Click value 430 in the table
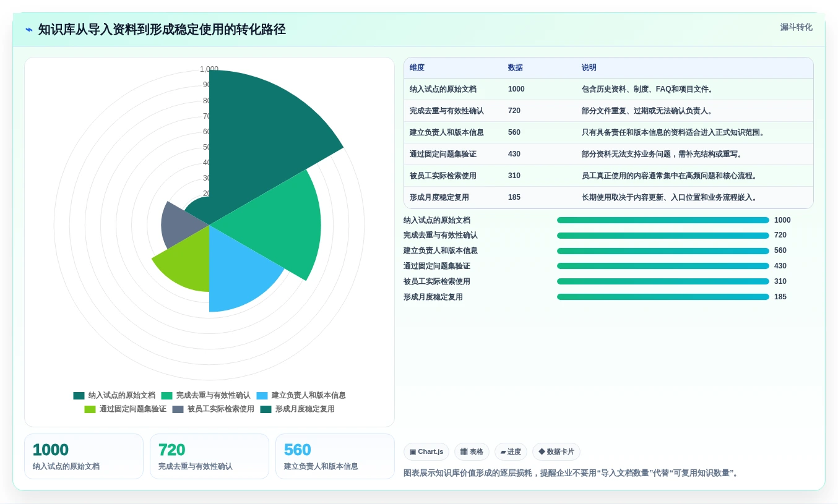This screenshot has width=838, height=504. pyautogui.click(x=514, y=154)
